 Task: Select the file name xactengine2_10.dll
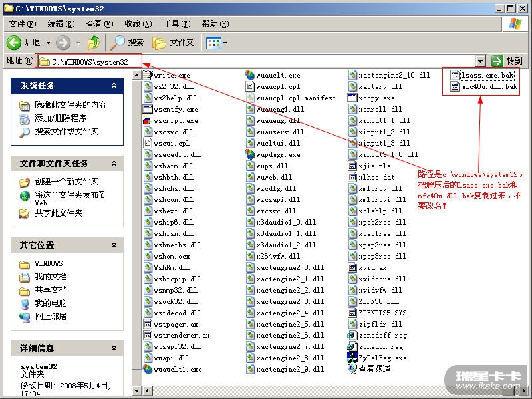pos(394,75)
